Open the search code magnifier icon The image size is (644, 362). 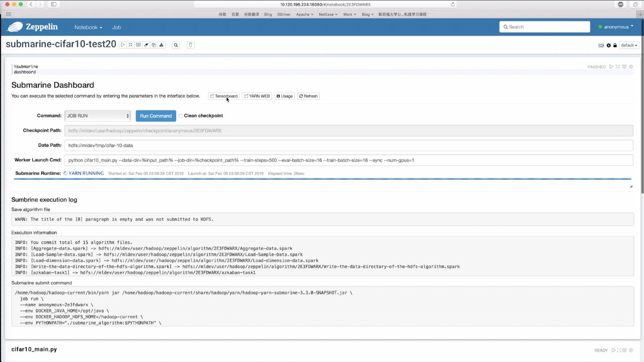click(176, 45)
